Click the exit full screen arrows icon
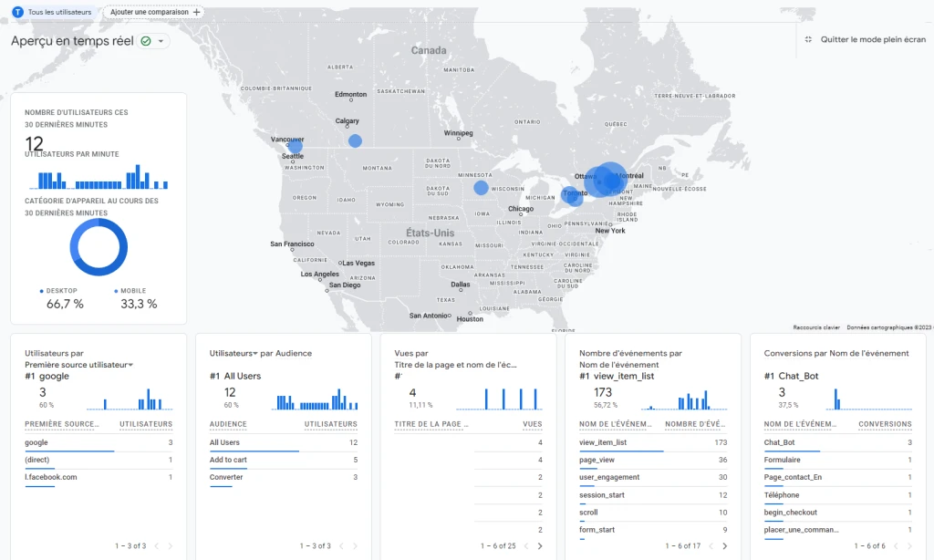 click(808, 39)
